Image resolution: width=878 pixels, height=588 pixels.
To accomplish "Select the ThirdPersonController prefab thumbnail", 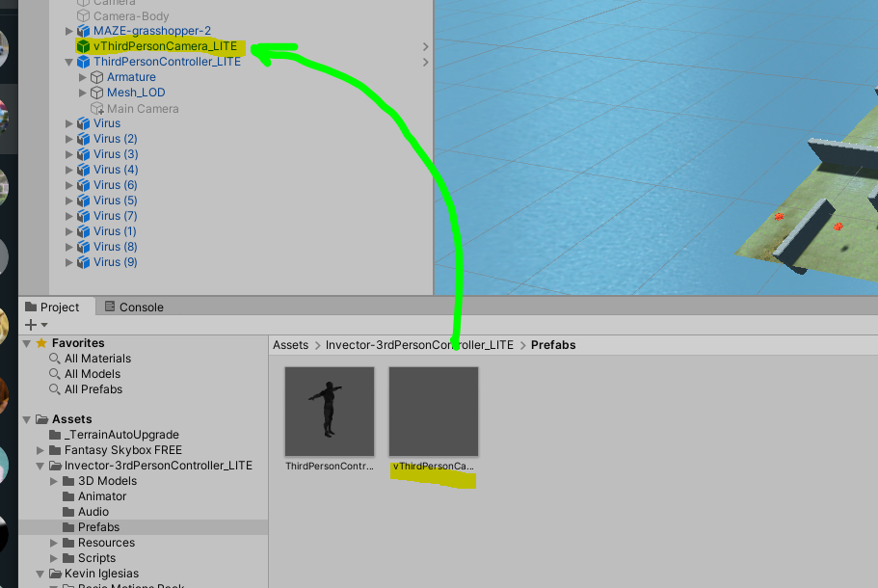I will click(329, 411).
